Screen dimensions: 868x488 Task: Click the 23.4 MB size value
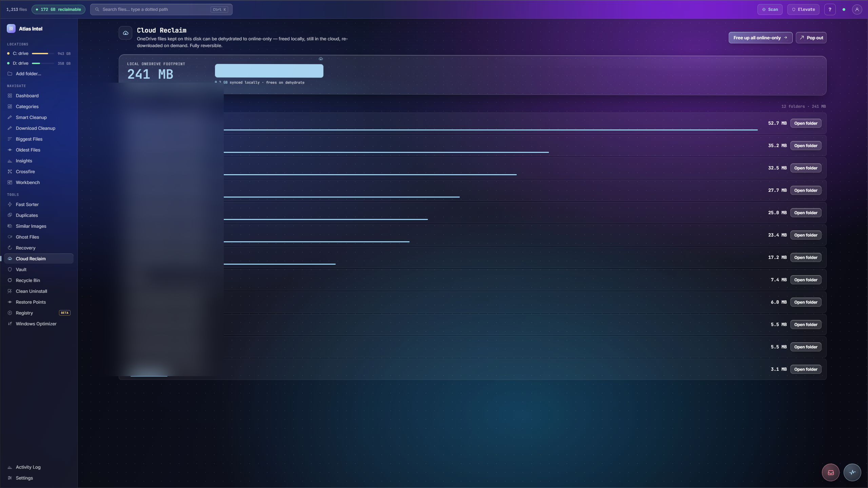(x=777, y=235)
